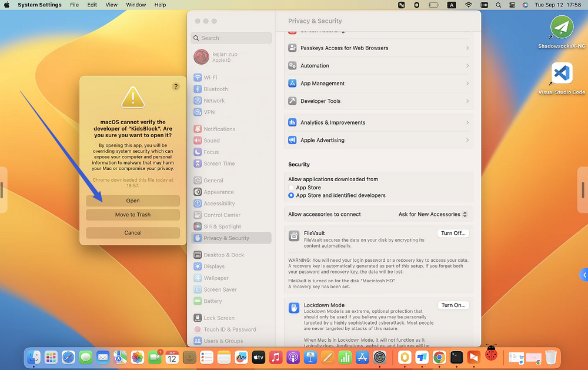
Task: Click Open to launch KidsBlock
Action: pyautogui.click(x=133, y=201)
